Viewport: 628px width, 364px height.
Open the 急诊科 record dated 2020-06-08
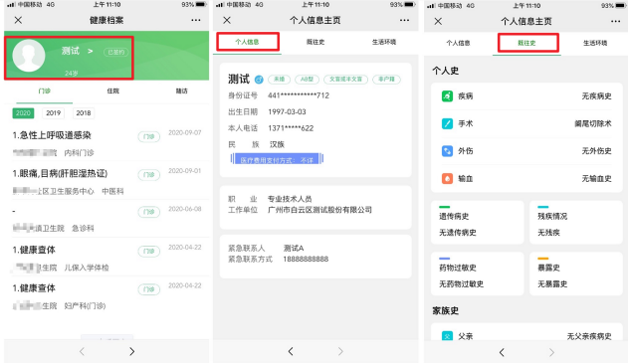coord(106,219)
